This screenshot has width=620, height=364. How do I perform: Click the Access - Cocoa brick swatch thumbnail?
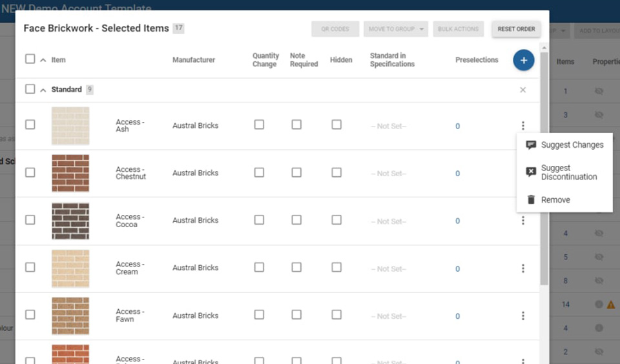click(70, 221)
